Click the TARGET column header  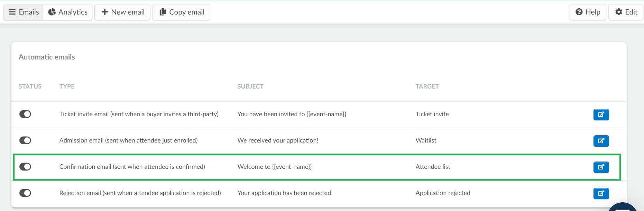(x=427, y=86)
